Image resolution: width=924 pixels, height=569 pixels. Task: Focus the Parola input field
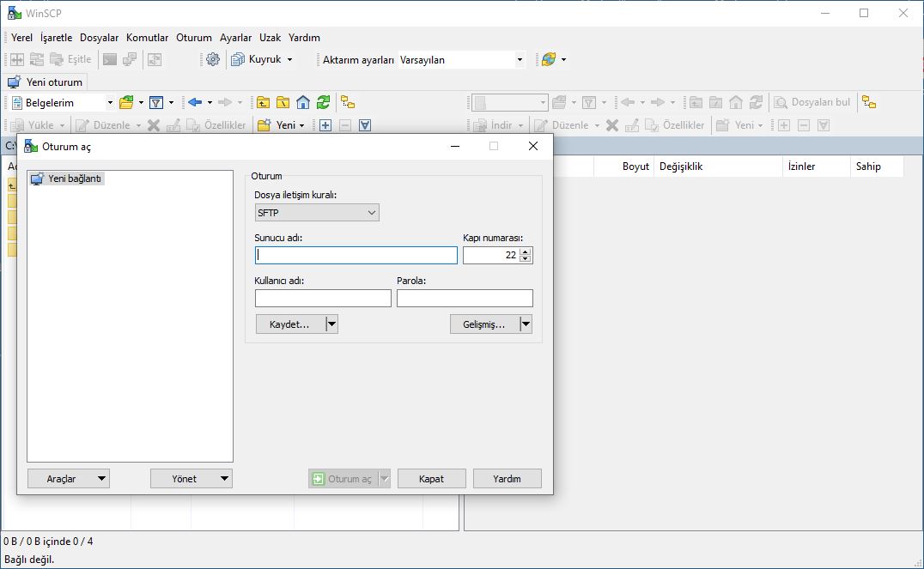[465, 298]
